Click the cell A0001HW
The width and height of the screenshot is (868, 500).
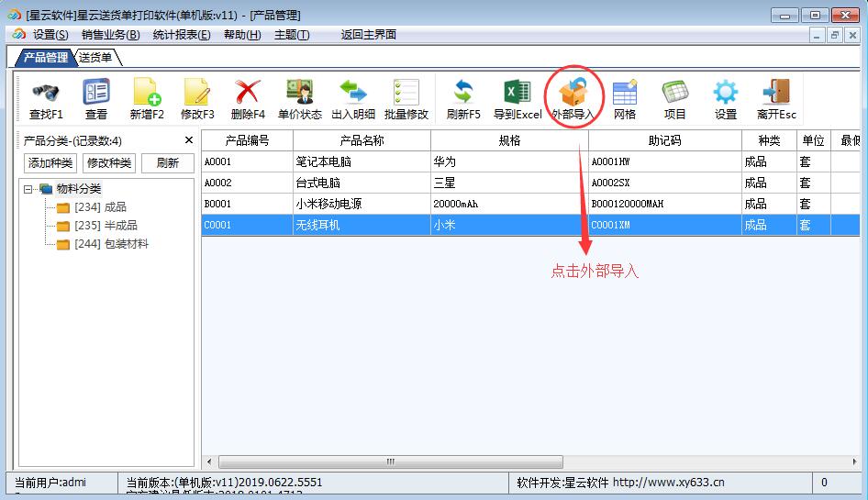tap(665, 161)
